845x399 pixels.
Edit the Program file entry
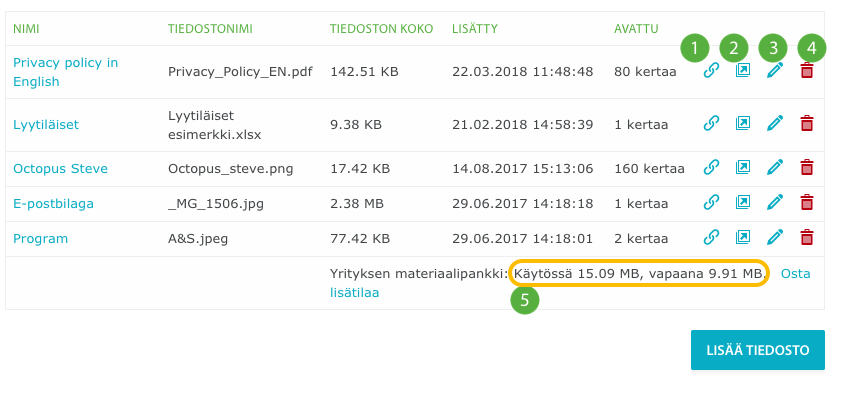point(775,238)
